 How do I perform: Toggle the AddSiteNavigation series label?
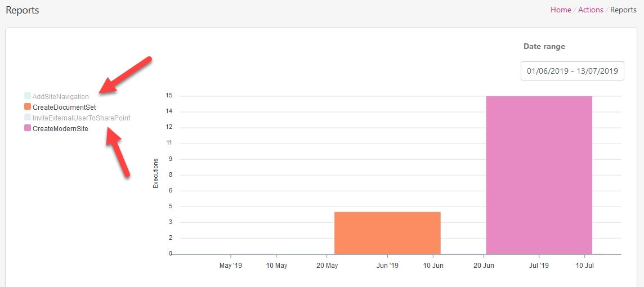[60, 96]
